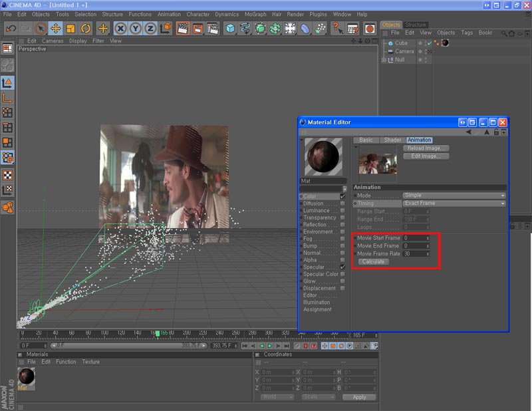Toggle the Specular channel checkbox
This screenshot has width=532, height=411.
(342, 267)
